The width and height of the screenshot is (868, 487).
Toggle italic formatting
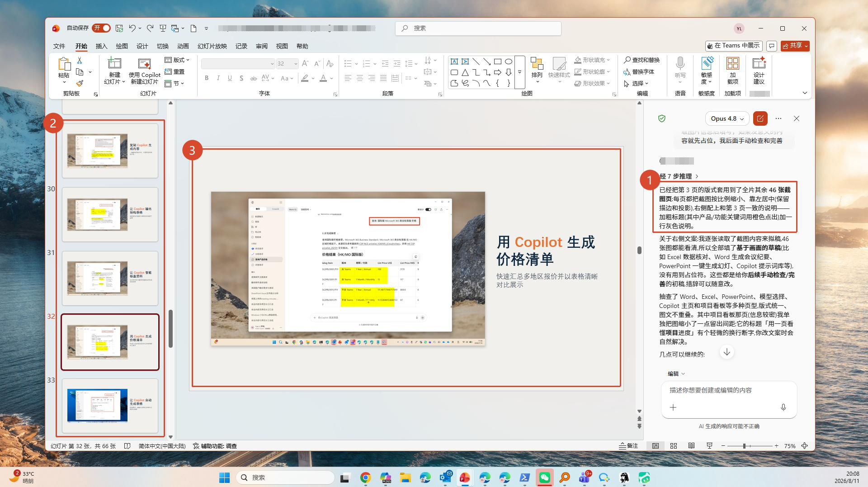pyautogui.click(x=218, y=78)
